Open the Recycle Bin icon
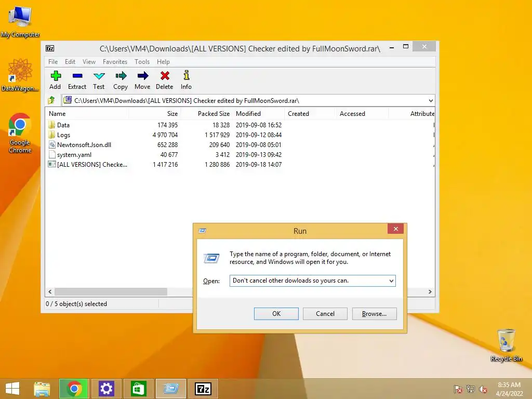The height and width of the screenshot is (399, 532). (x=506, y=345)
